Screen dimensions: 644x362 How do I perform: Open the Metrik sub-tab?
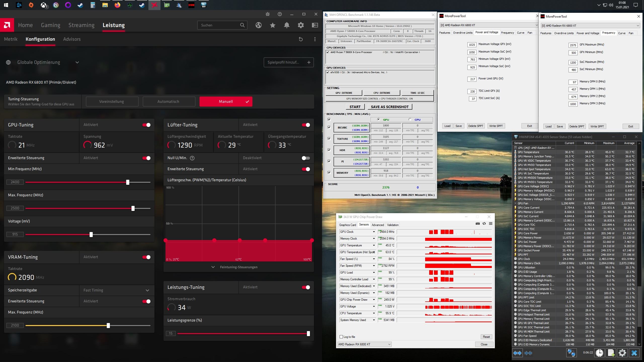[x=11, y=39]
